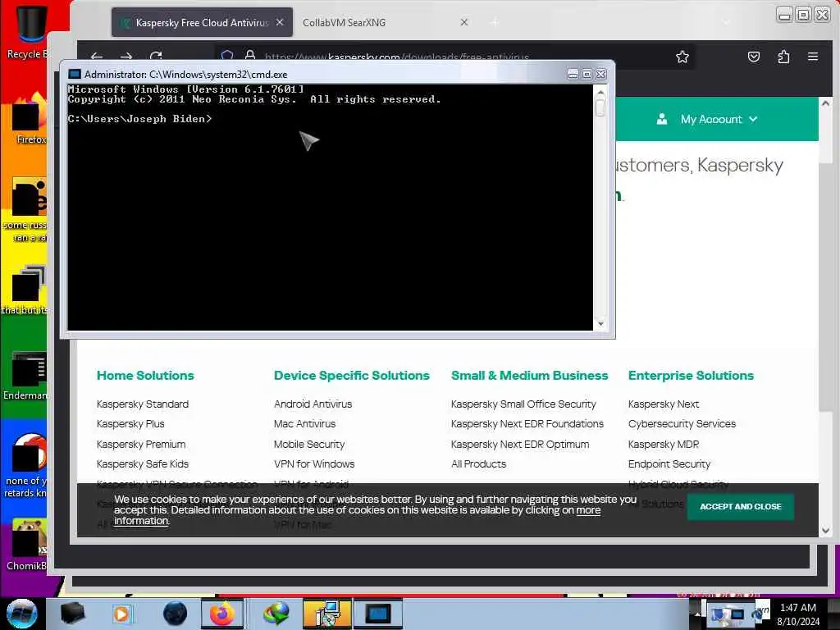Open Kaspersky Next enterprise link

click(x=663, y=404)
